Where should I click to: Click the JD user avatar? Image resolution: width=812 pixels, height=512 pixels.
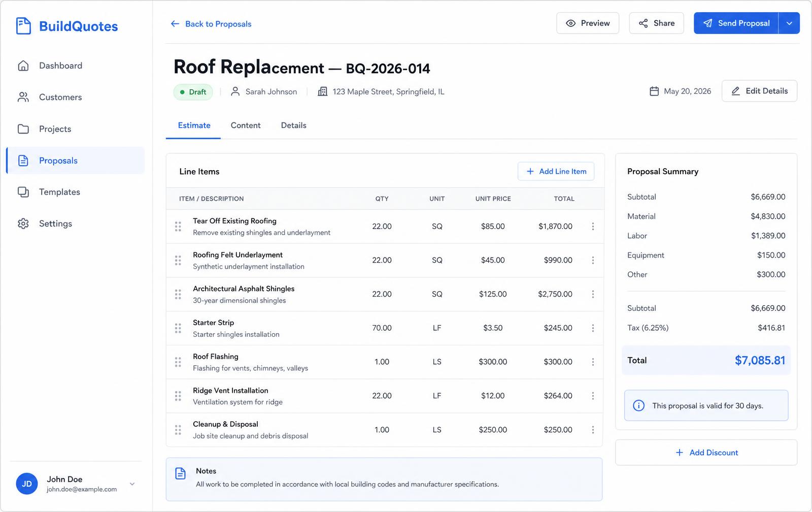pos(27,484)
